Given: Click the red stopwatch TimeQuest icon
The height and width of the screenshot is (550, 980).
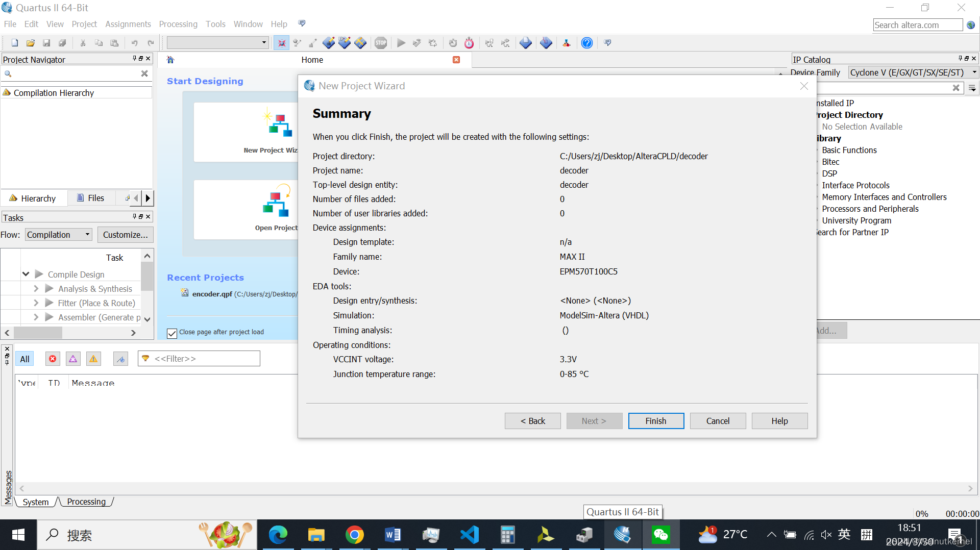Looking at the screenshot, I should 469,43.
